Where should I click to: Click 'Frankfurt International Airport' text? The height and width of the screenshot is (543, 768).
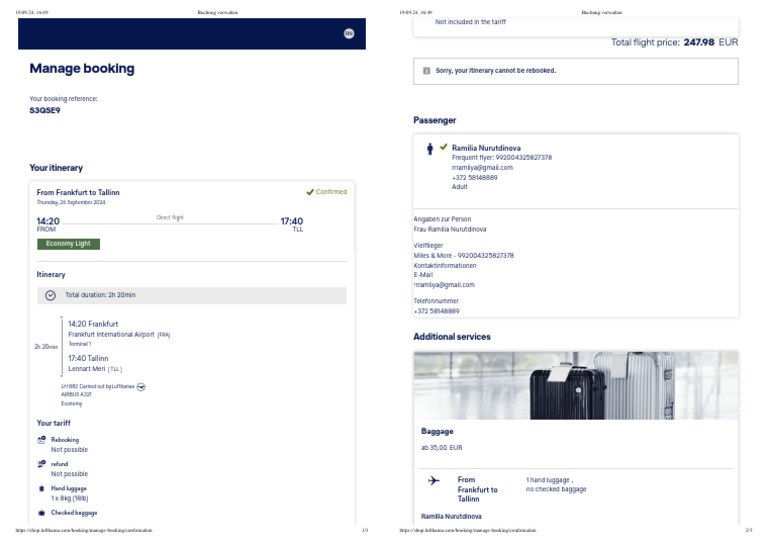pos(111,334)
